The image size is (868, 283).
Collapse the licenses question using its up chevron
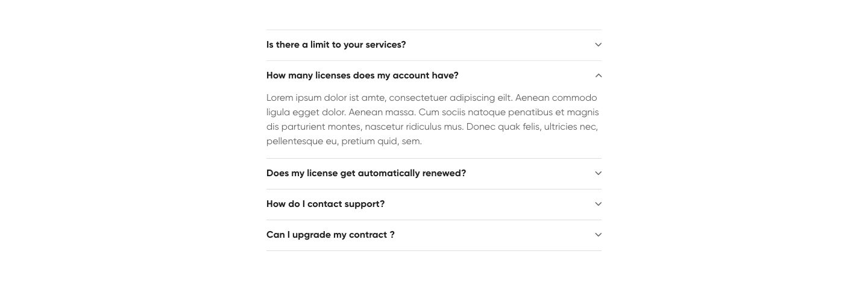pos(598,75)
